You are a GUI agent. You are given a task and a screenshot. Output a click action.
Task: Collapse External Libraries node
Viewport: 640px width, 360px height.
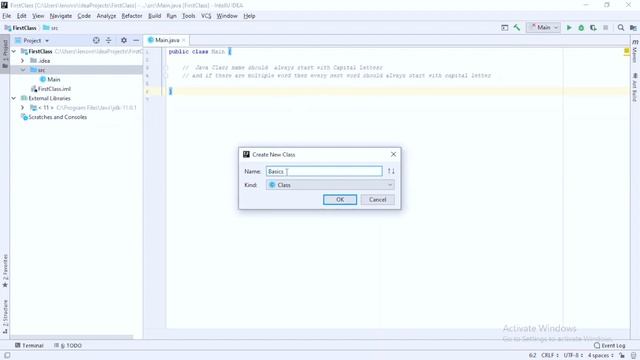pos(14,98)
